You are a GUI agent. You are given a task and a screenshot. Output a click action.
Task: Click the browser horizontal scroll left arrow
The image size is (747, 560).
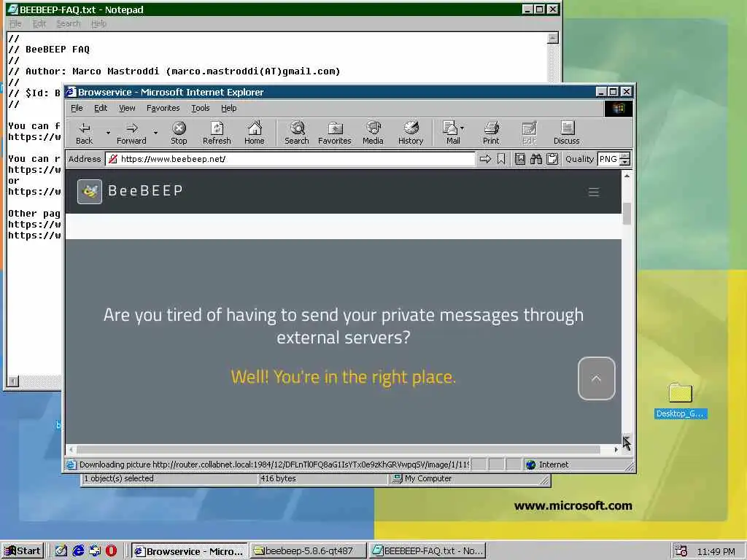tap(71, 449)
